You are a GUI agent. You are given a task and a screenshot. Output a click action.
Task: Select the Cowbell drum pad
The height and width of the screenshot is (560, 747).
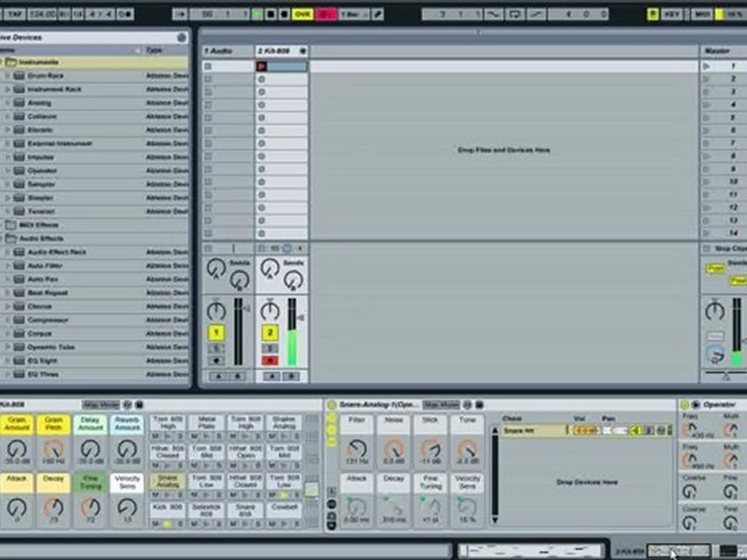click(284, 509)
